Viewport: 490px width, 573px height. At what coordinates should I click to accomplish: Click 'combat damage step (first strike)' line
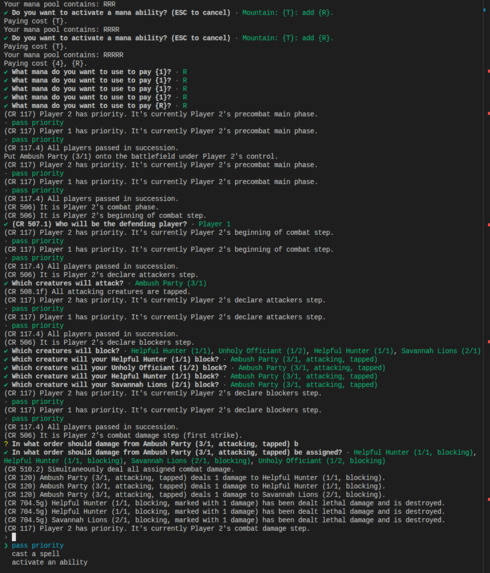click(123, 435)
